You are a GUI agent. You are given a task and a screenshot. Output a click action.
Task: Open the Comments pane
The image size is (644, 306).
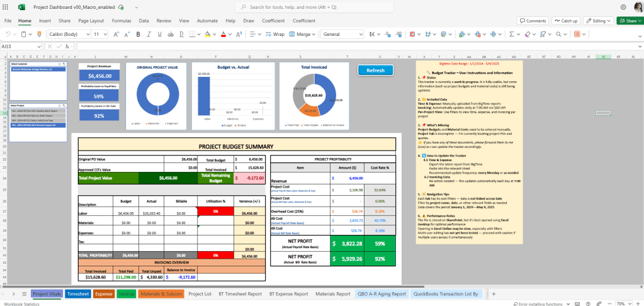point(533,21)
